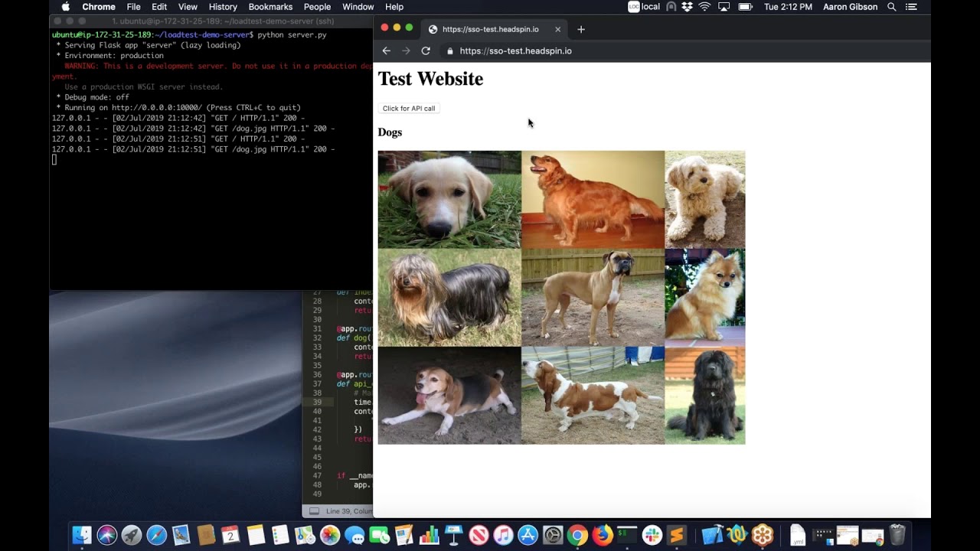Reload the sso-test.headspin.io page
Screen dimensions: 980x551
pos(426,51)
